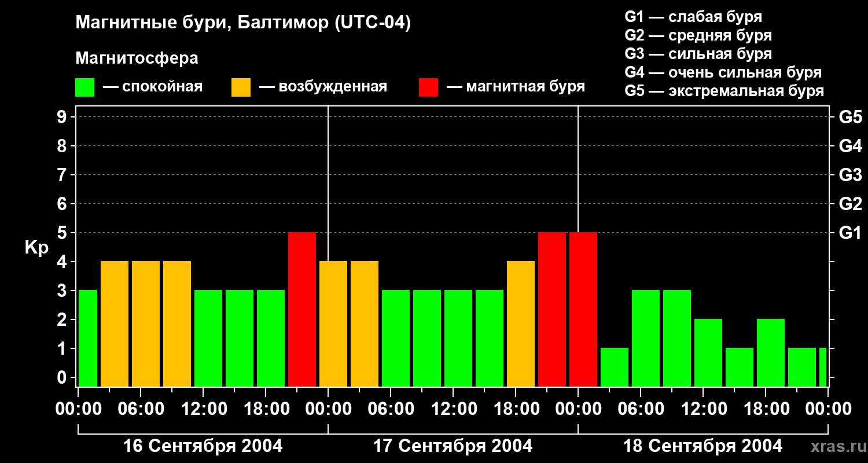The image size is (868, 463).
Task: Select the chart title 'Магнитные бури, Балтимор (UTC-04)'
Action: point(243,23)
